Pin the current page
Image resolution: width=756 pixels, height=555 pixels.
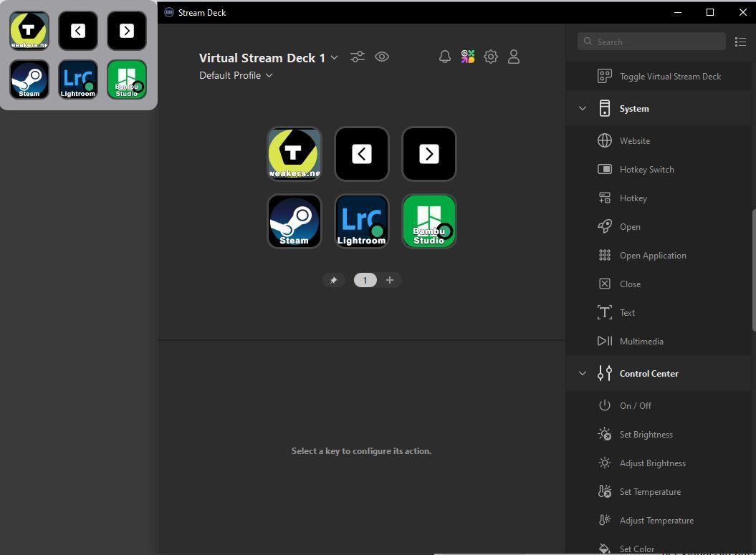click(x=334, y=280)
